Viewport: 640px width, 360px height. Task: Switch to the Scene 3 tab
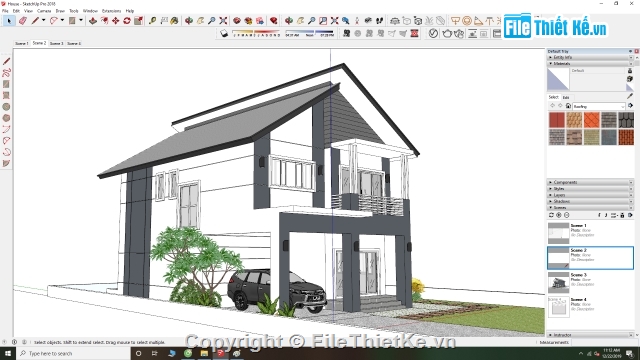pyautogui.click(x=56, y=43)
